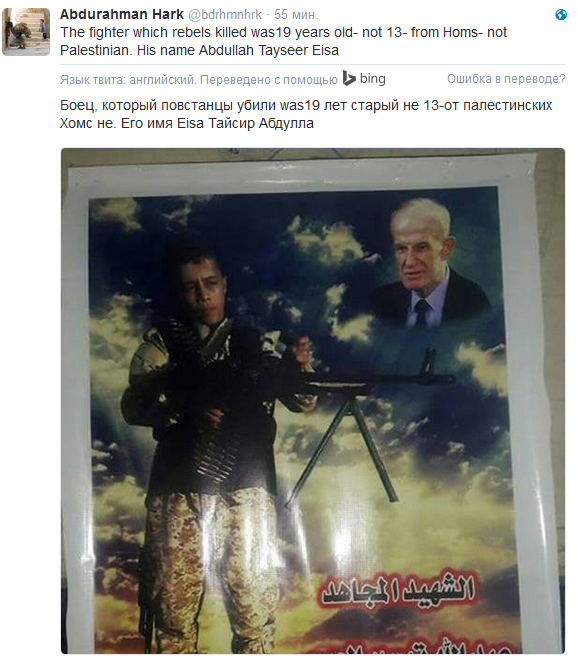Screen dimensions: 578x666
Task: Click the globe icon beside the tweet
Action: [561, 14]
